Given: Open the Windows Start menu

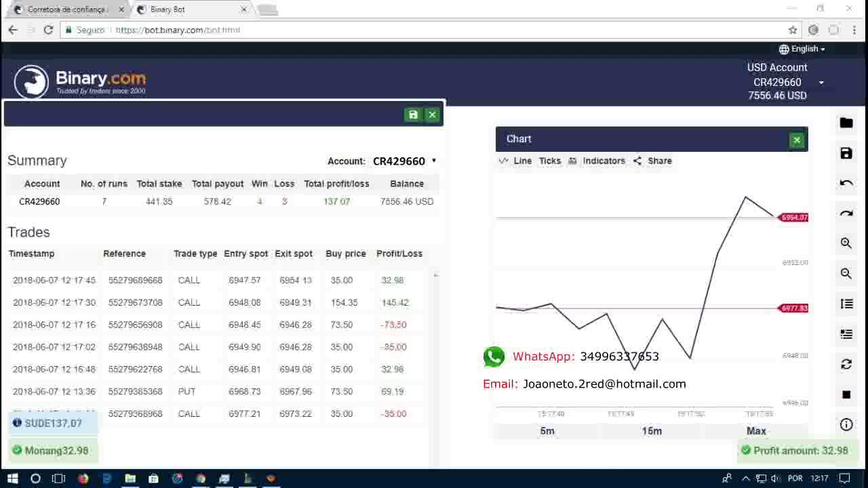Looking at the screenshot, I should [12, 479].
